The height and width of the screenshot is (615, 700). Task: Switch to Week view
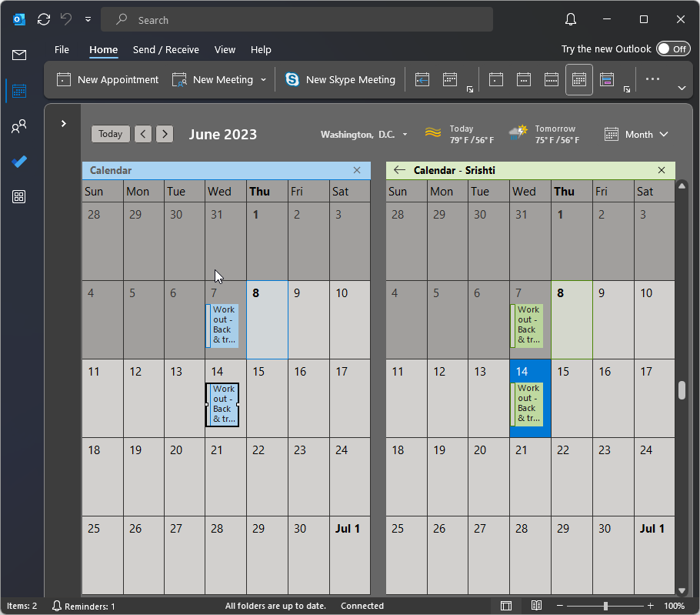pyautogui.click(x=551, y=79)
